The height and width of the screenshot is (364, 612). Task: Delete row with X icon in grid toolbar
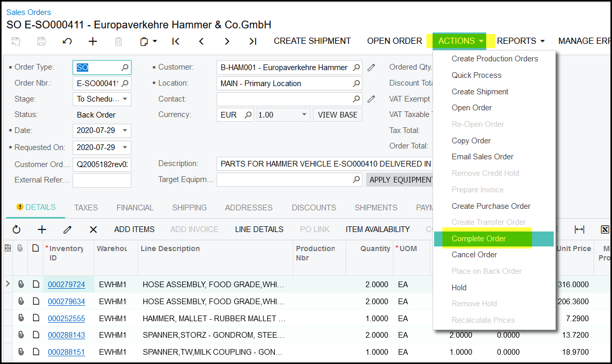click(93, 229)
